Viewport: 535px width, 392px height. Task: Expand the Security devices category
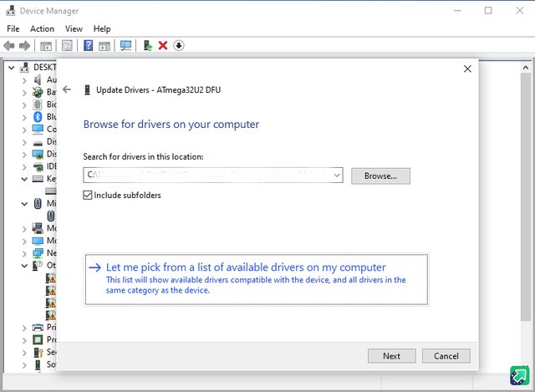[24, 353]
